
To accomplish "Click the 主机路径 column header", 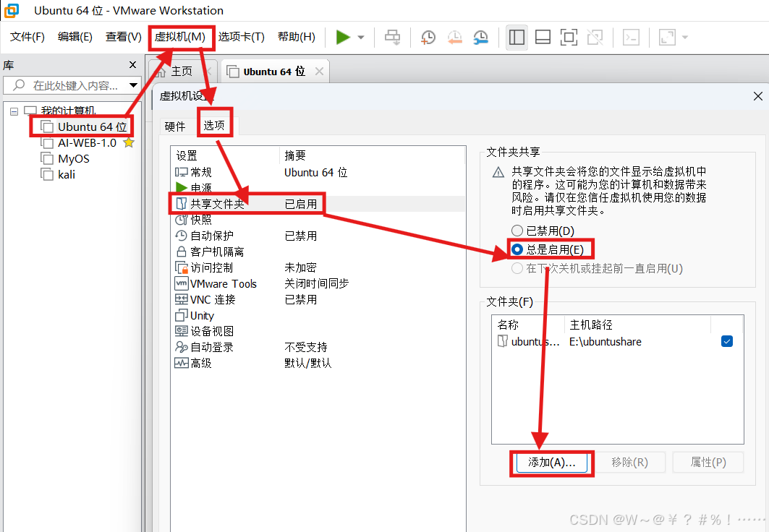I will click(637, 325).
